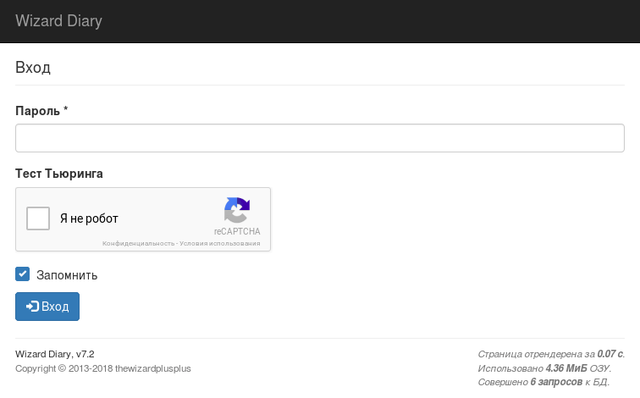Tick the 'Я не робот' reCAPTCHA checkbox
Viewport: 640px width, 398px height.
coord(38,218)
